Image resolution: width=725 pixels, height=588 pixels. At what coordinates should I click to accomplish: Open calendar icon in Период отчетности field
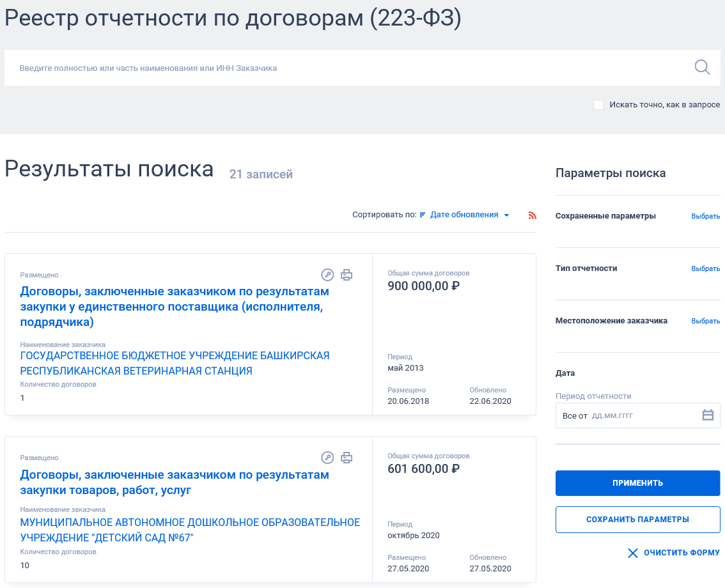[x=708, y=415]
